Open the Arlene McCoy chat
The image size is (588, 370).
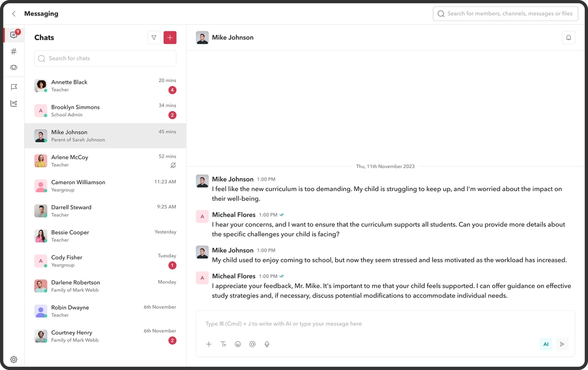tap(105, 161)
